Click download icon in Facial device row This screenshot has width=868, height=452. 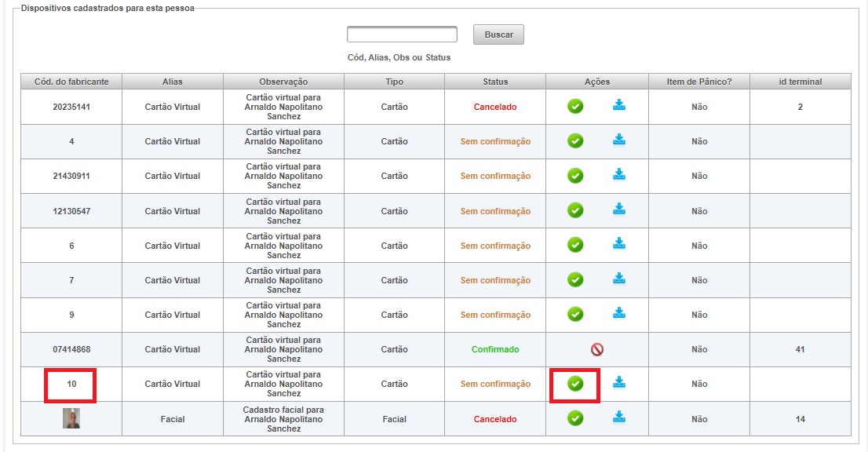tap(619, 417)
